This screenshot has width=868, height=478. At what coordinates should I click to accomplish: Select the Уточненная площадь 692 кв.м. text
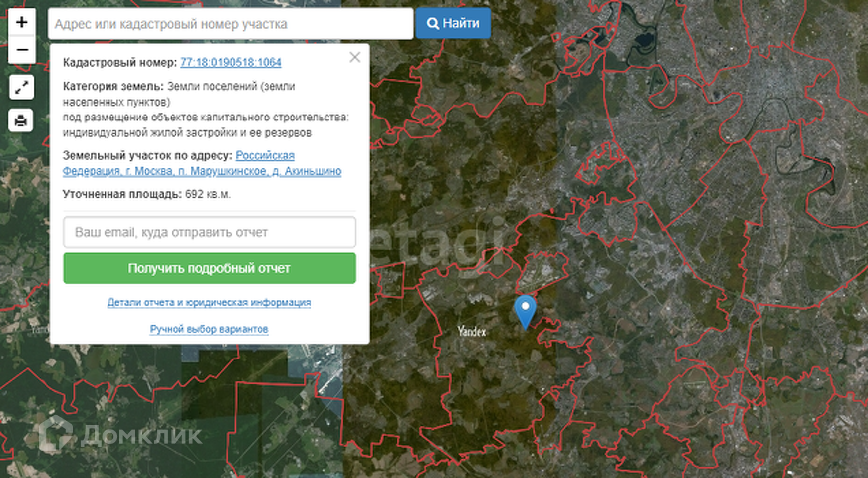(x=146, y=194)
